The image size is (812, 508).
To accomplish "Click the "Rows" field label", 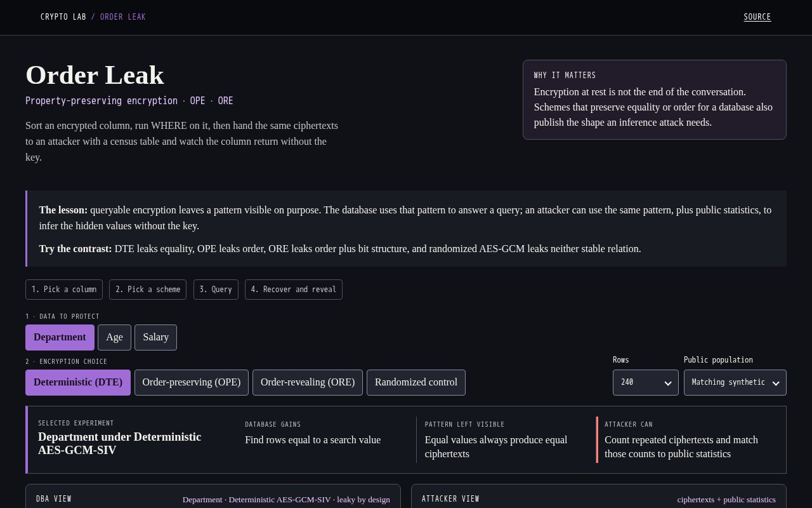I will tap(621, 360).
